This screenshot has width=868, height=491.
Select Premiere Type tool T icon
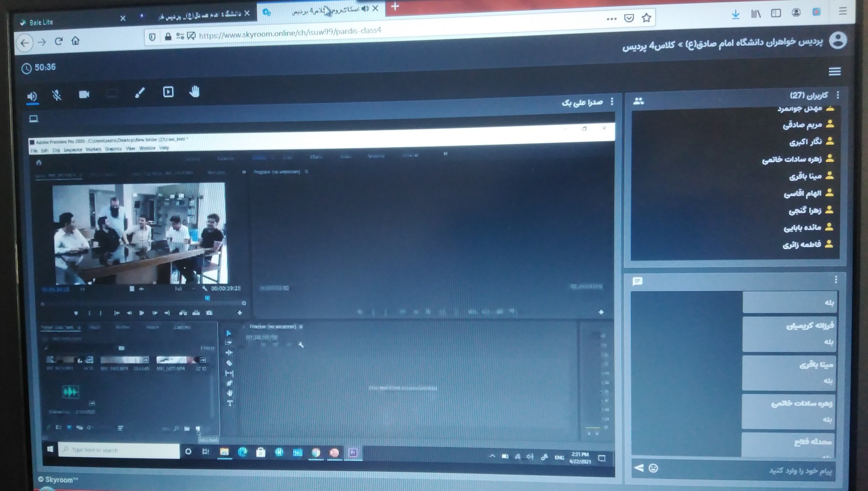(230, 403)
